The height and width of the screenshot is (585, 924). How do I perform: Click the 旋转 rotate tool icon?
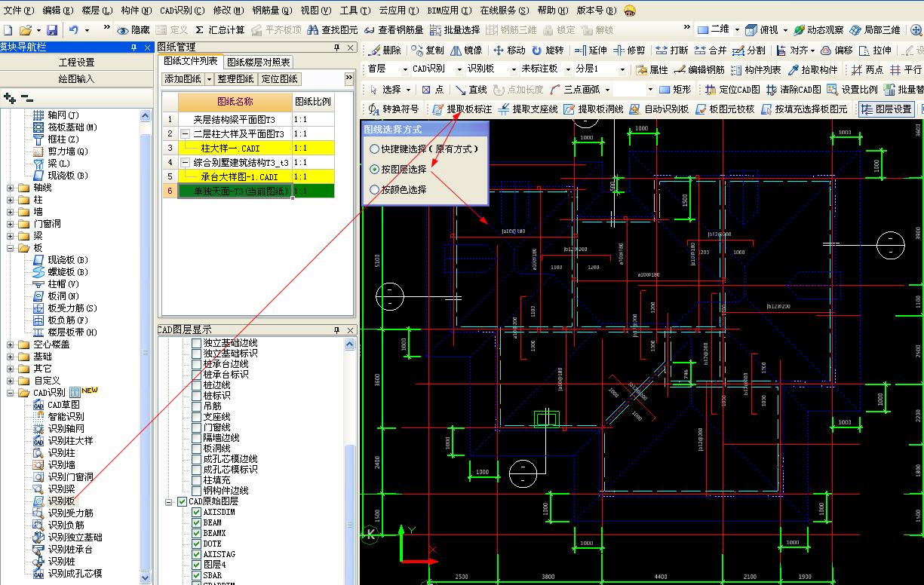pos(537,51)
